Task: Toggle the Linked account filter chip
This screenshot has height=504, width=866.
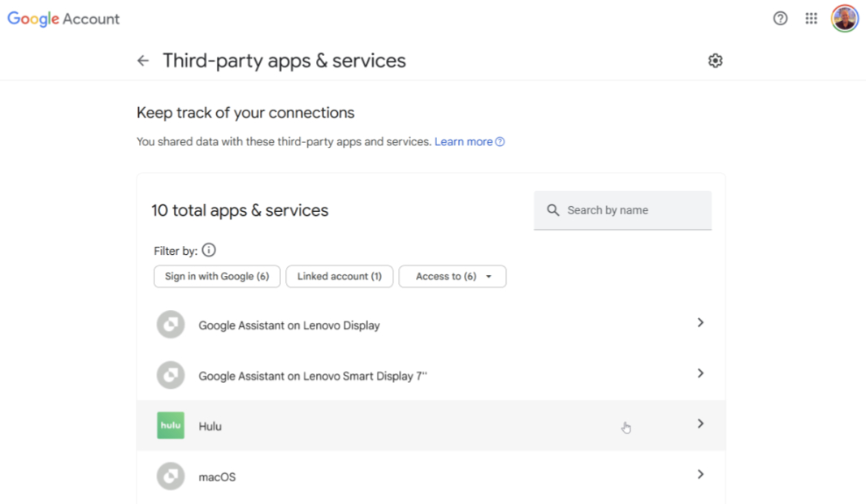Action: (339, 277)
